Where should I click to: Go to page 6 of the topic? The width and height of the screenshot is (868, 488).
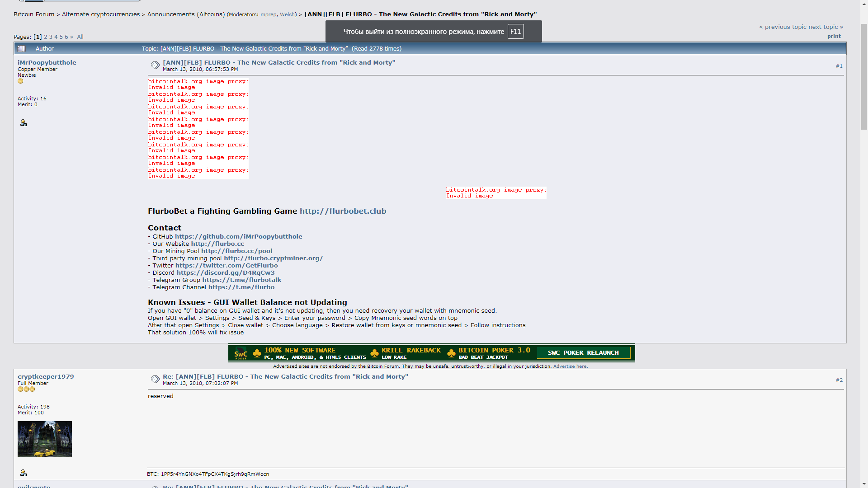tap(66, 37)
